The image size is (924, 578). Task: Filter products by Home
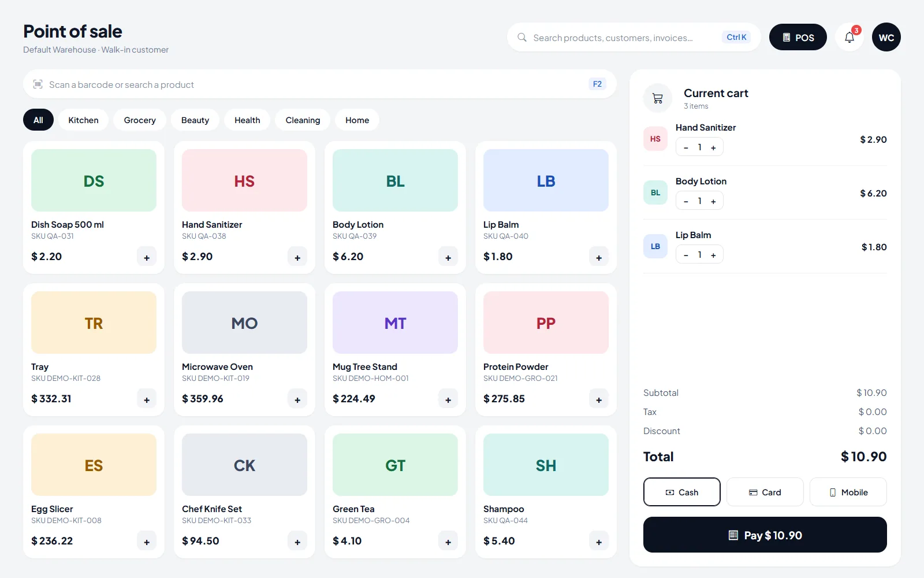(x=357, y=120)
